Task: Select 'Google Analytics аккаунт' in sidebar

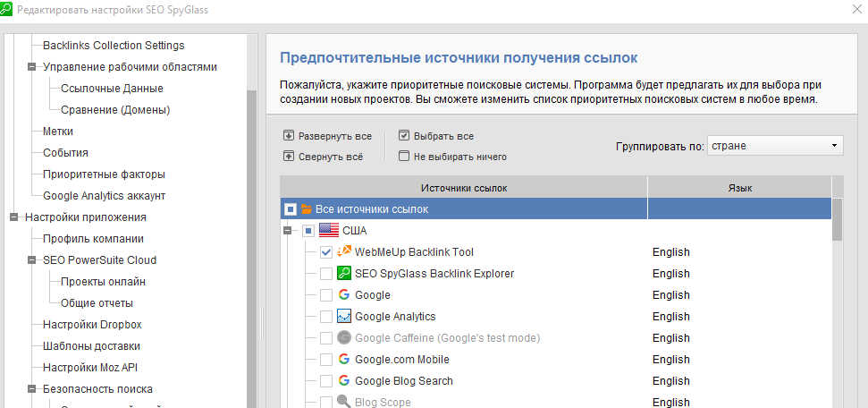Action: 104,196
